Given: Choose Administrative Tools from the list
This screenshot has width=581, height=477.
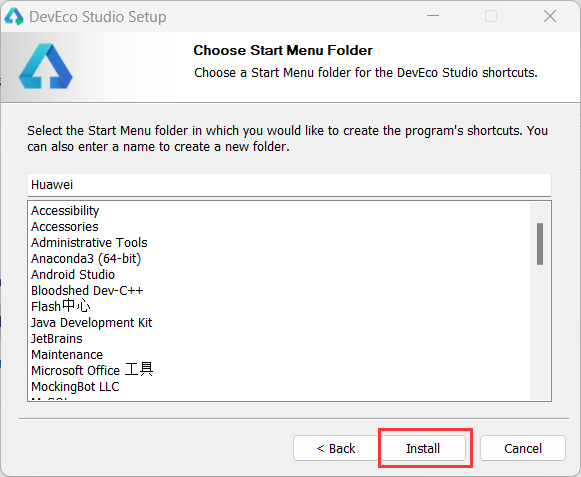Looking at the screenshot, I should 89,242.
